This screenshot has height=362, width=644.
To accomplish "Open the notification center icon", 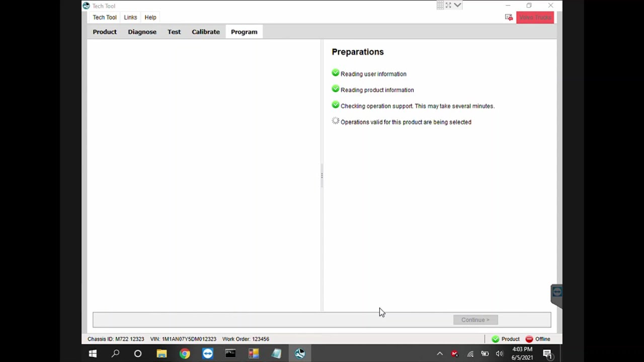I will pyautogui.click(x=547, y=354).
